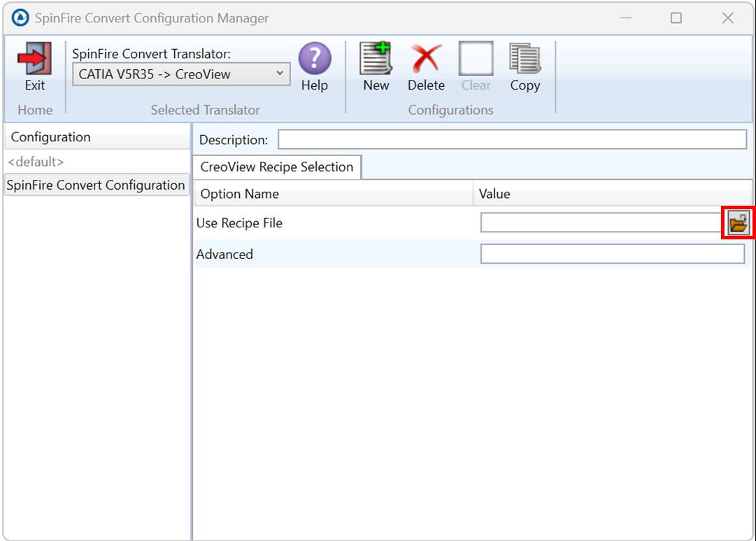
Task: Click the Home group label
Action: click(35, 110)
